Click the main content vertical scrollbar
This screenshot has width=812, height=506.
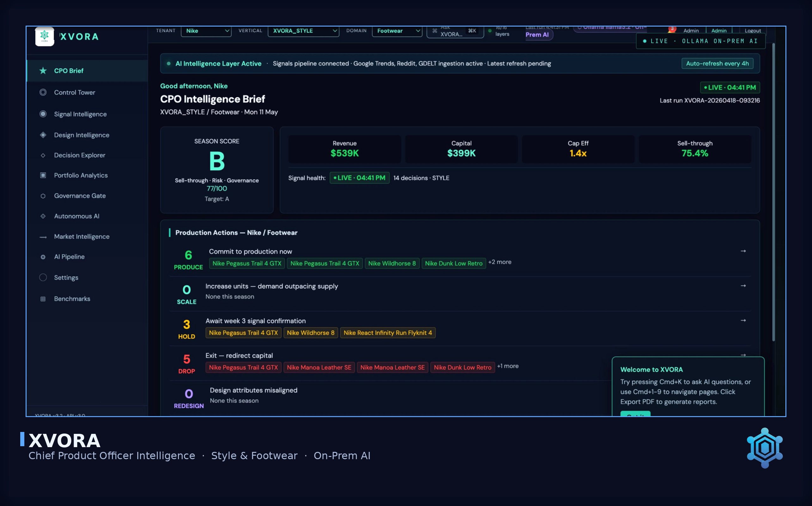[773, 192]
